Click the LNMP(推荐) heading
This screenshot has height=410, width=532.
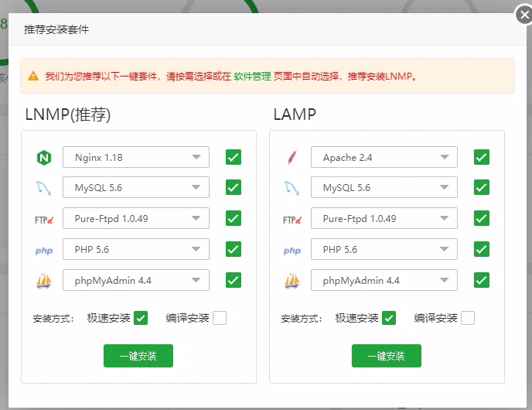tap(68, 114)
